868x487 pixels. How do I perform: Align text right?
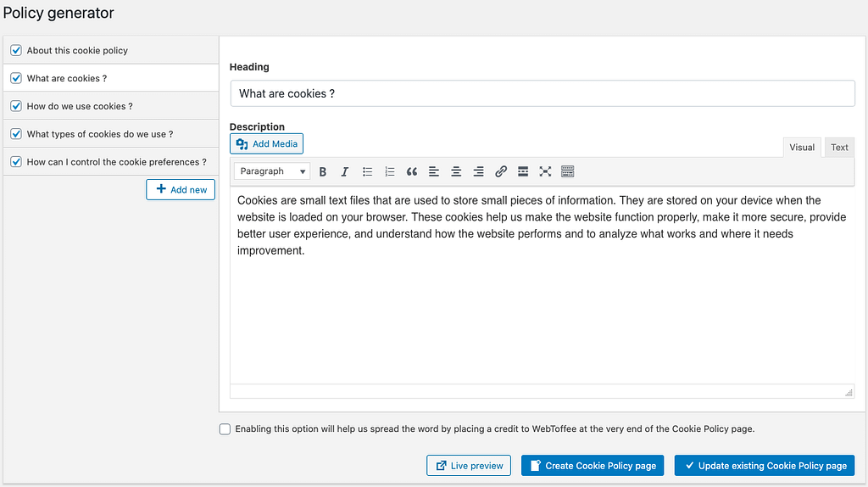[x=478, y=171]
